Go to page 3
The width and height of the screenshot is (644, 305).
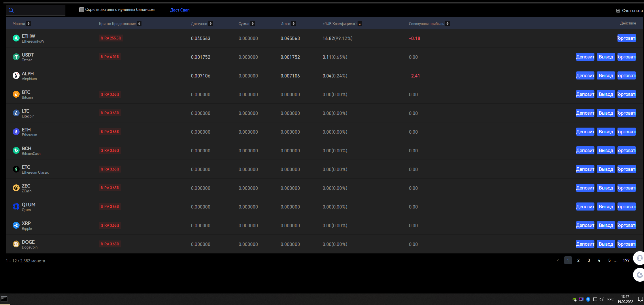tap(589, 260)
